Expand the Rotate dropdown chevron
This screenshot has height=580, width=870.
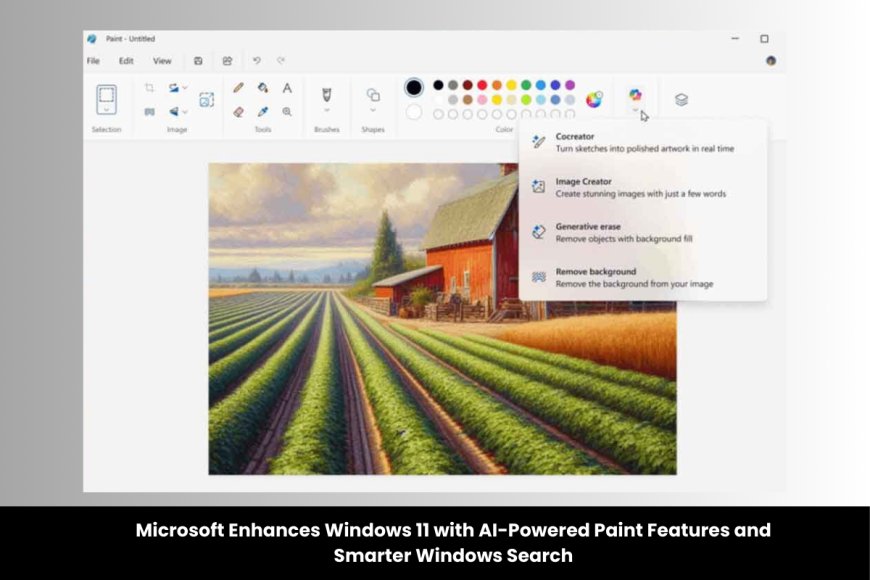(185, 88)
